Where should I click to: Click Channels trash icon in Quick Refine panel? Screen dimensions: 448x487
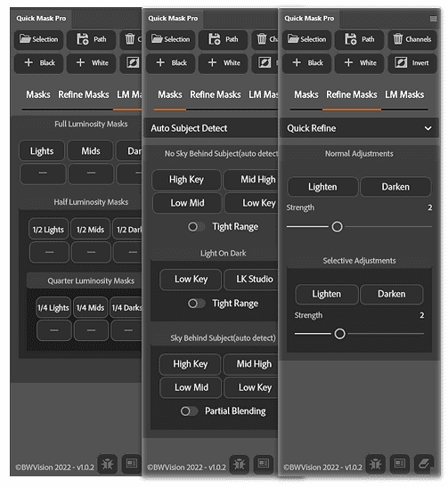coord(398,39)
